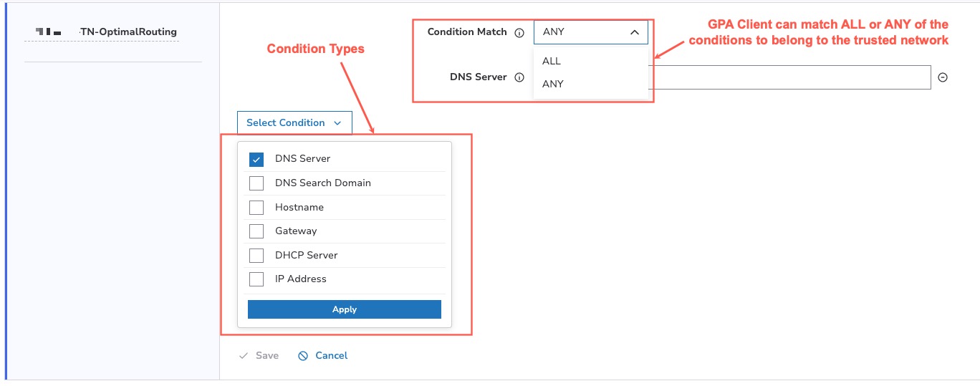This screenshot has width=980, height=386.
Task: Remove DNS Server condition with minus icon
Action: pyautogui.click(x=943, y=77)
